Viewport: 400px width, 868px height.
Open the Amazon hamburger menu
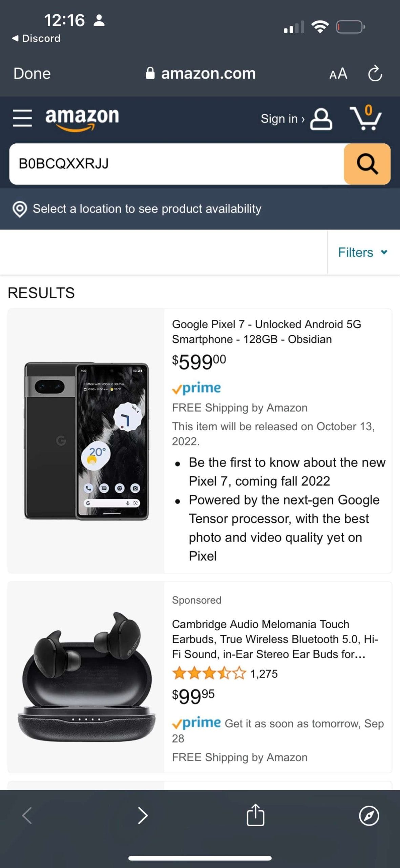tap(22, 118)
